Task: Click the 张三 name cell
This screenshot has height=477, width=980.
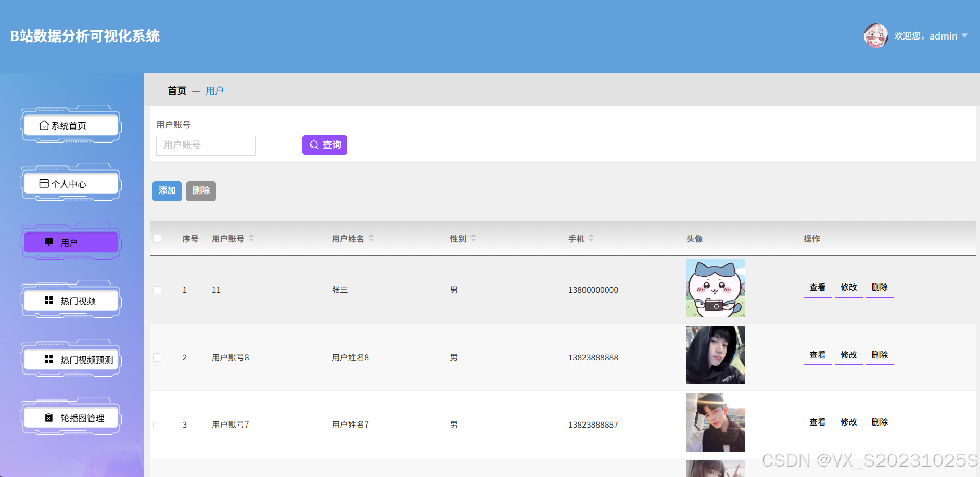Action: [340, 290]
